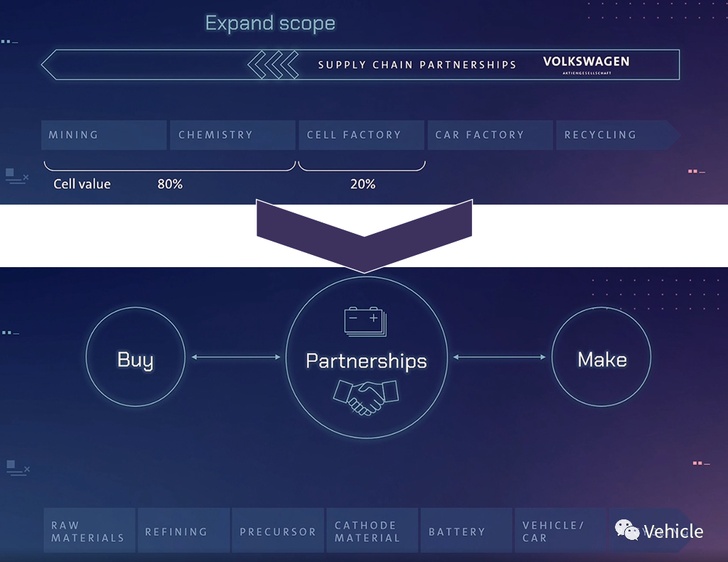Click double arrow between Buy and Partnerships
Viewport: 728px width, 562px height.
coord(236,357)
